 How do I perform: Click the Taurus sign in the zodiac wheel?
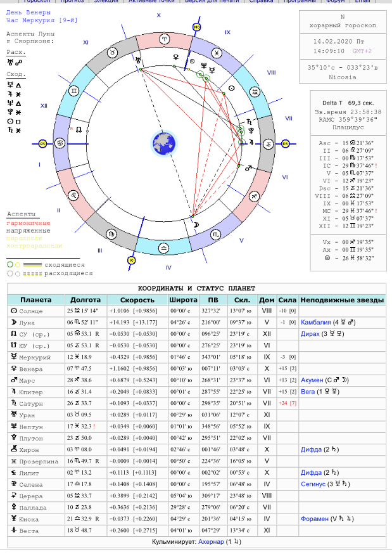pyautogui.click(x=112, y=53)
